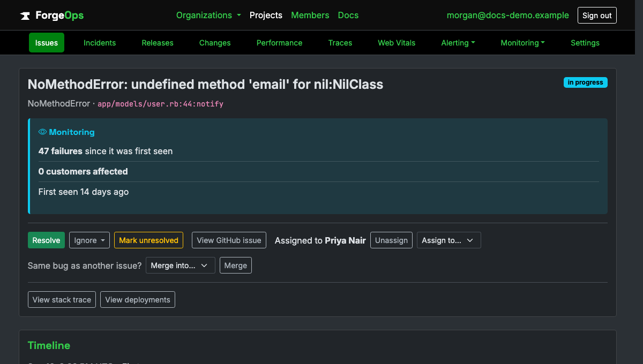This screenshot has width=643, height=364.
Task: Click the First seen 14 days ago text
Action: pyautogui.click(x=84, y=192)
